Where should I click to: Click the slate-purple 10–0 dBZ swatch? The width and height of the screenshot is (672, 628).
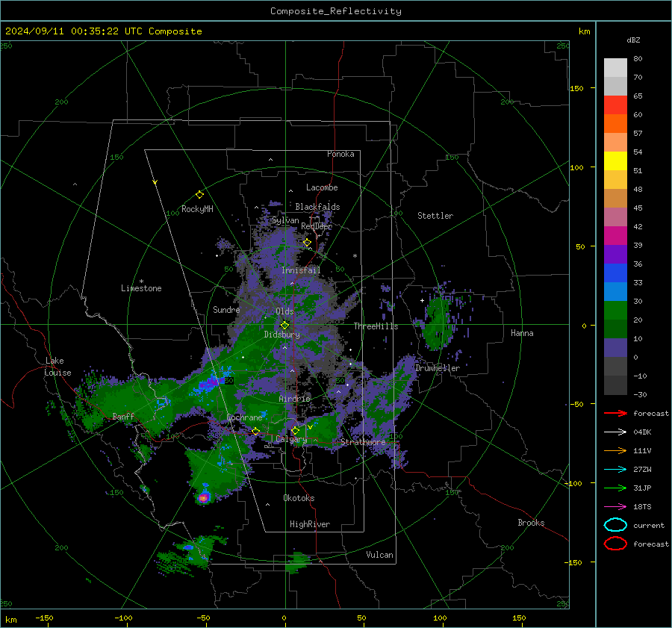tap(615, 348)
